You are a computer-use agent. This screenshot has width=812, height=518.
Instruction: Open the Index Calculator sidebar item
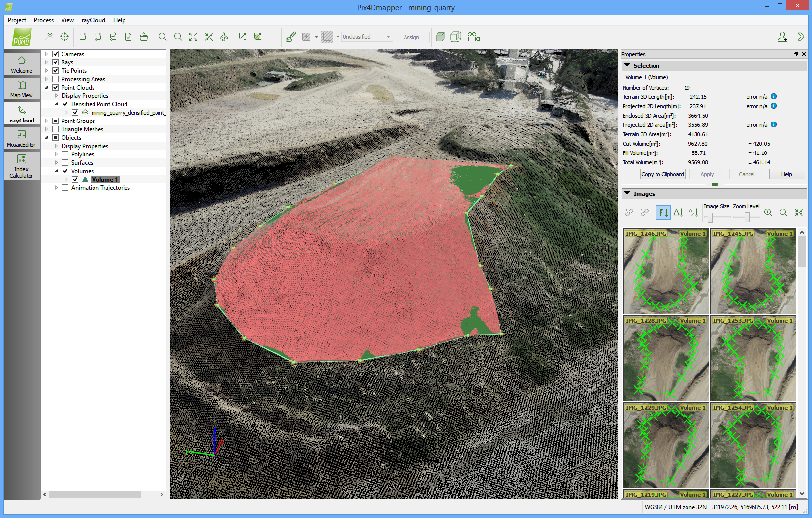22,166
